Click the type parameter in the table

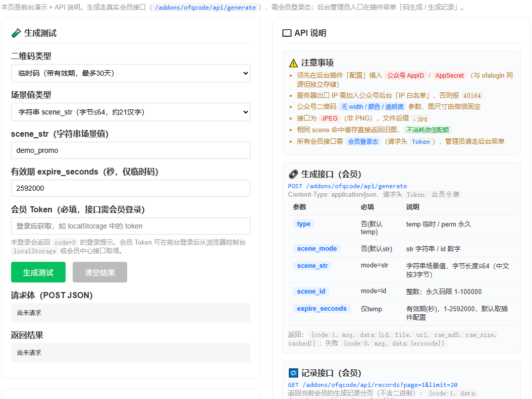point(304,224)
